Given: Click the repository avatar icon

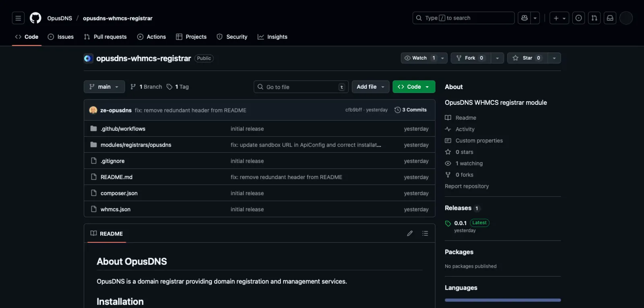Looking at the screenshot, I should pyautogui.click(x=88, y=58).
